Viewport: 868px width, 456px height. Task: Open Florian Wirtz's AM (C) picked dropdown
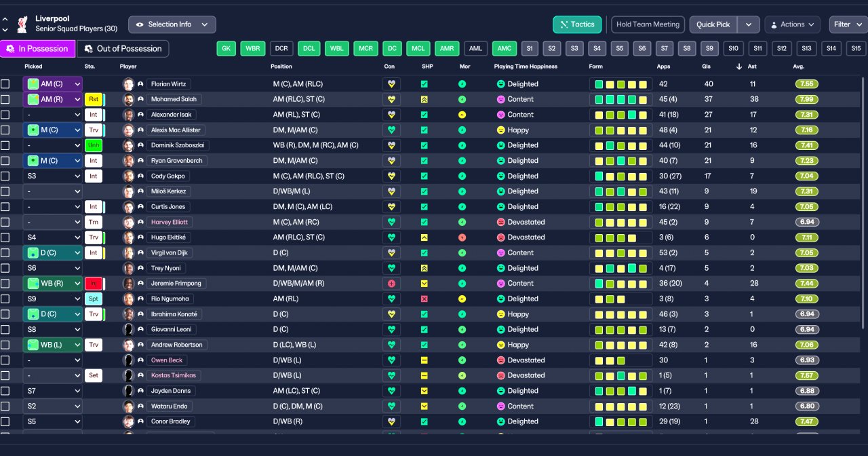[x=53, y=84]
